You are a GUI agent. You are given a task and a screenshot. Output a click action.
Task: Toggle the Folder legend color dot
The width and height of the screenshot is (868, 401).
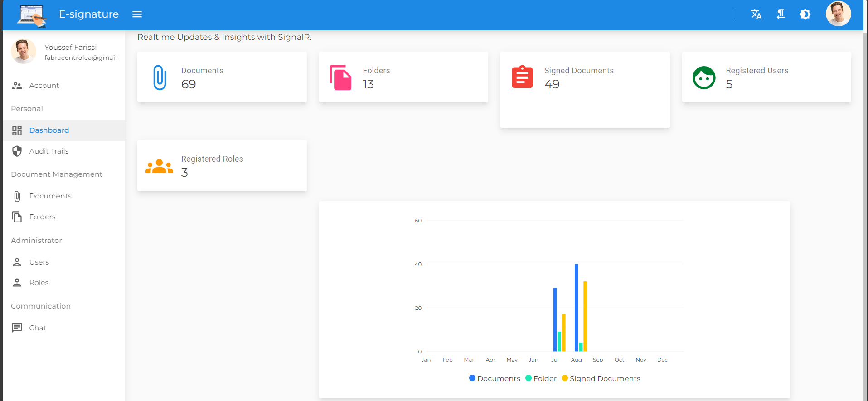click(529, 378)
